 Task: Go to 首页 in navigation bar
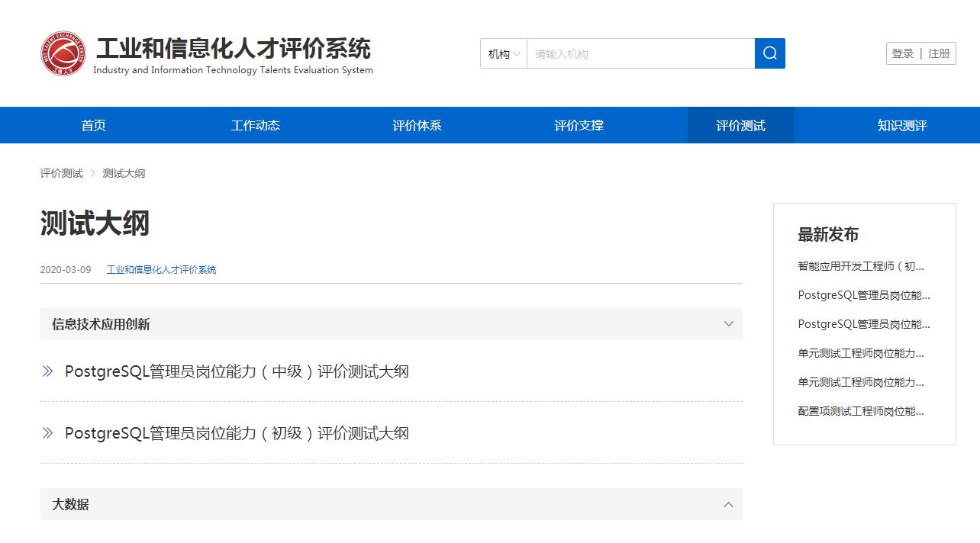coord(94,125)
